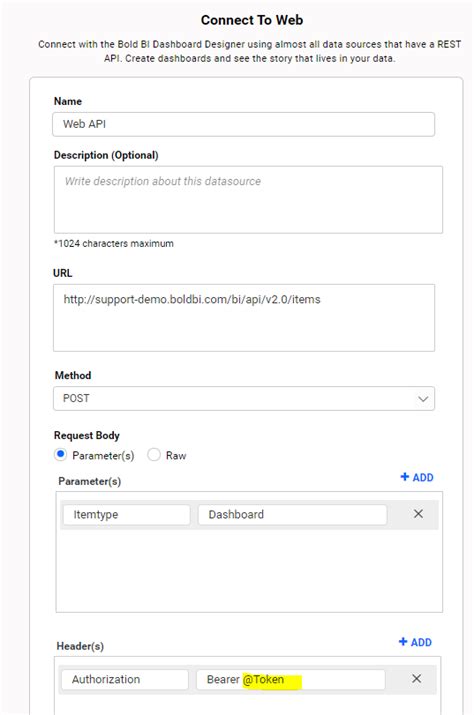Click the URL text box
The width and height of the screenshot is (474, 715).
244,318
